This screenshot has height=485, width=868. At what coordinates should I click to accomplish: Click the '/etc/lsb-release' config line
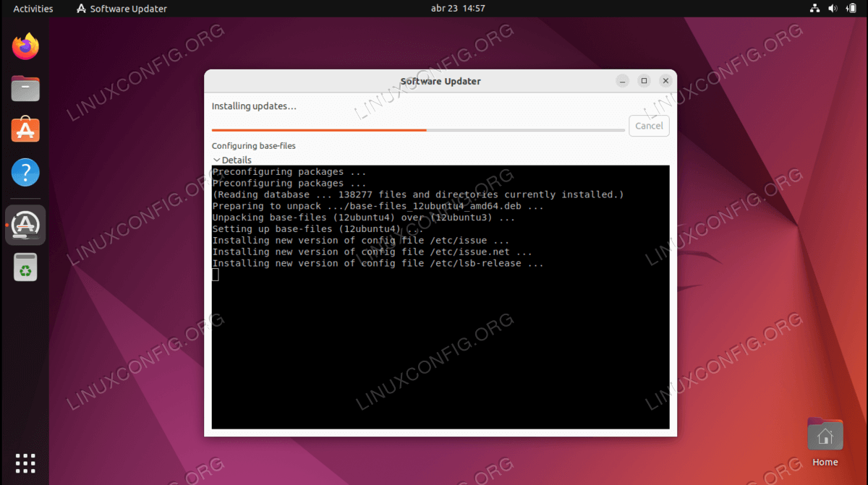378,263
